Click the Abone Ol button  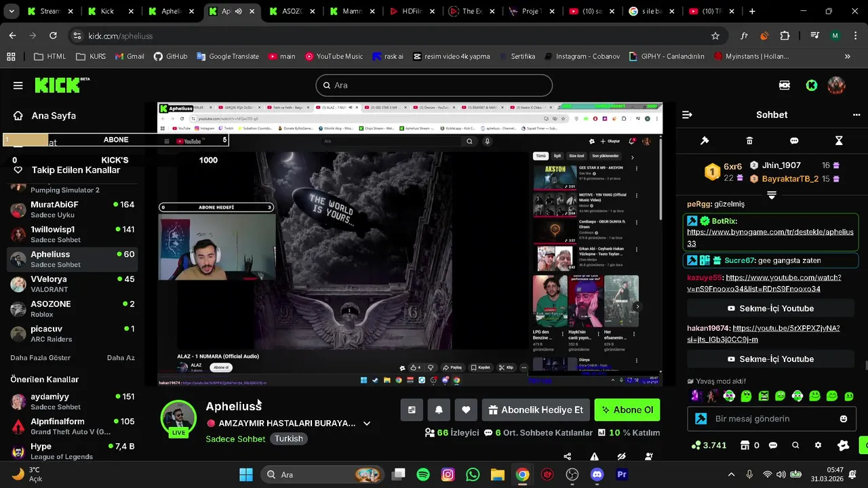(627, 410)
